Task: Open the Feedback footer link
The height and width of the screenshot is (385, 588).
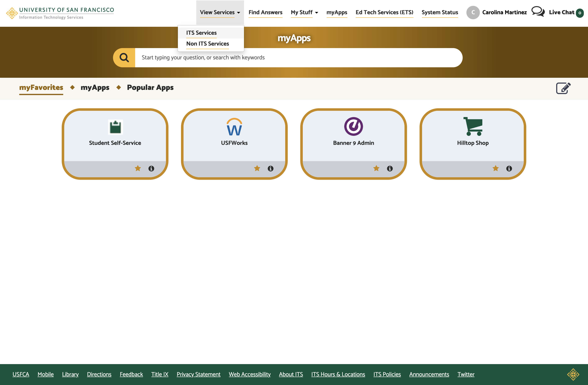Action: [131, 374]
